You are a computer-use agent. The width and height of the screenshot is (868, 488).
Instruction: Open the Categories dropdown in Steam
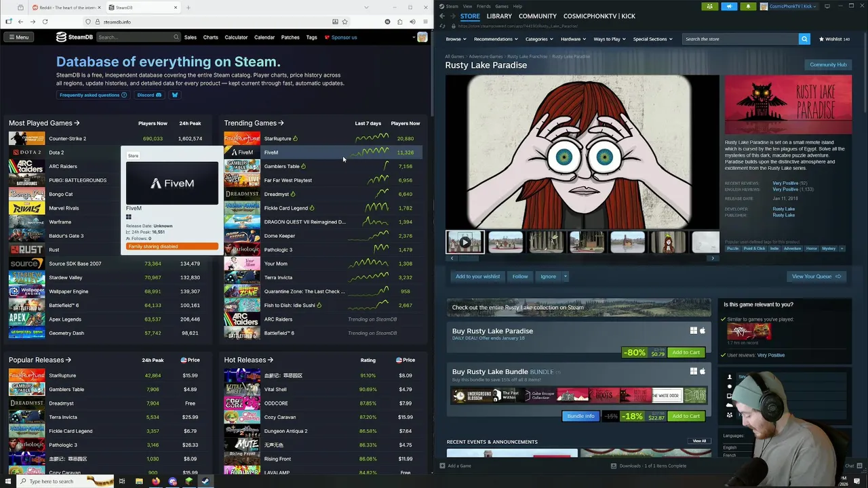[x=538, y=39]
